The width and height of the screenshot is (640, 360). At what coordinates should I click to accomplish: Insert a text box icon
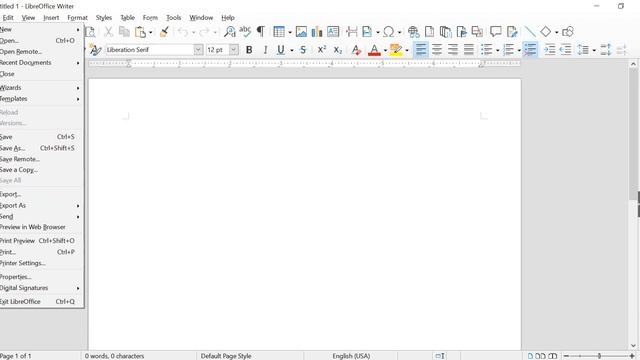pos(333,32)
